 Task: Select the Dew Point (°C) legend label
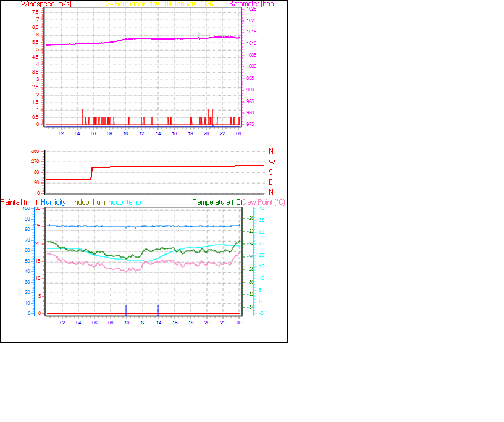[264, 202]
